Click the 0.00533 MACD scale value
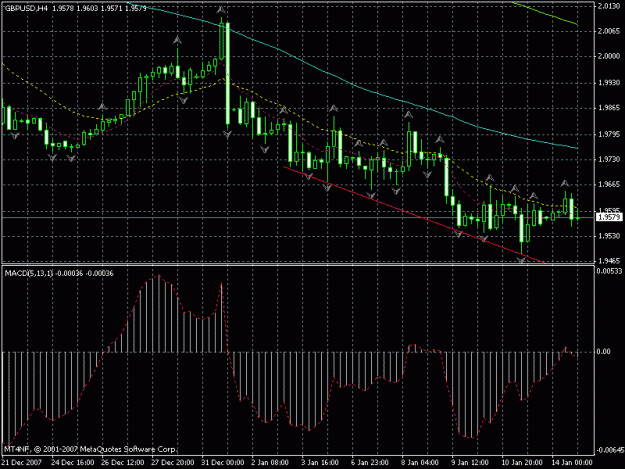This screenshot has height=469, width=625. (609, 271)
